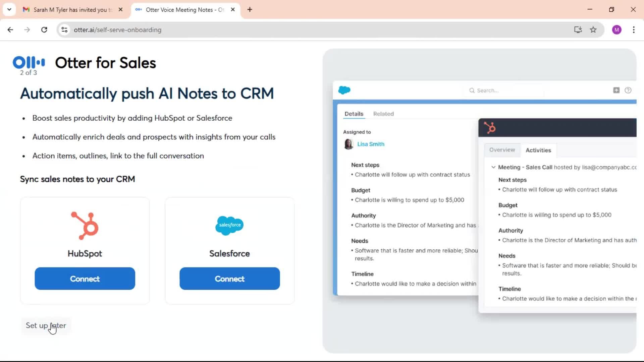Choose Set up later
644x362 pixels.
pyautogui.click(x=46, y=325)
